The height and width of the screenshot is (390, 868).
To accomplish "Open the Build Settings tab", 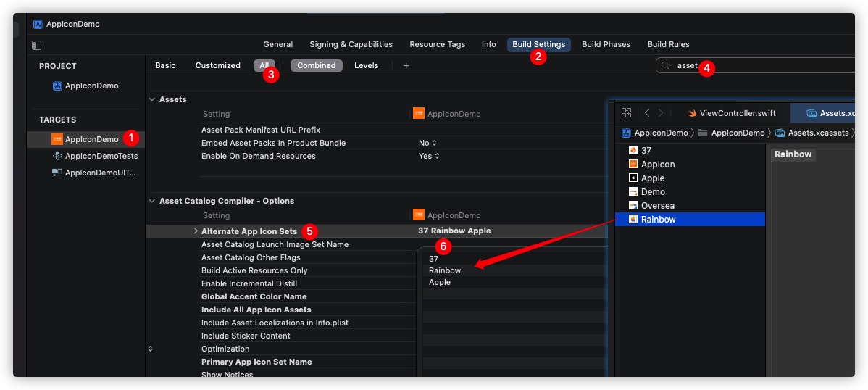I will point(538,44).
